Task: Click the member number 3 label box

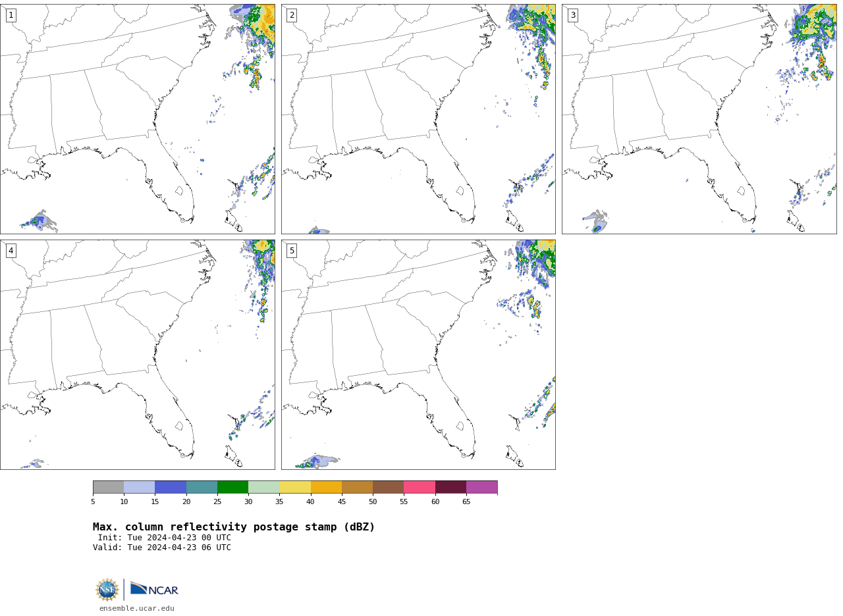Action: [x=573, y=15]
